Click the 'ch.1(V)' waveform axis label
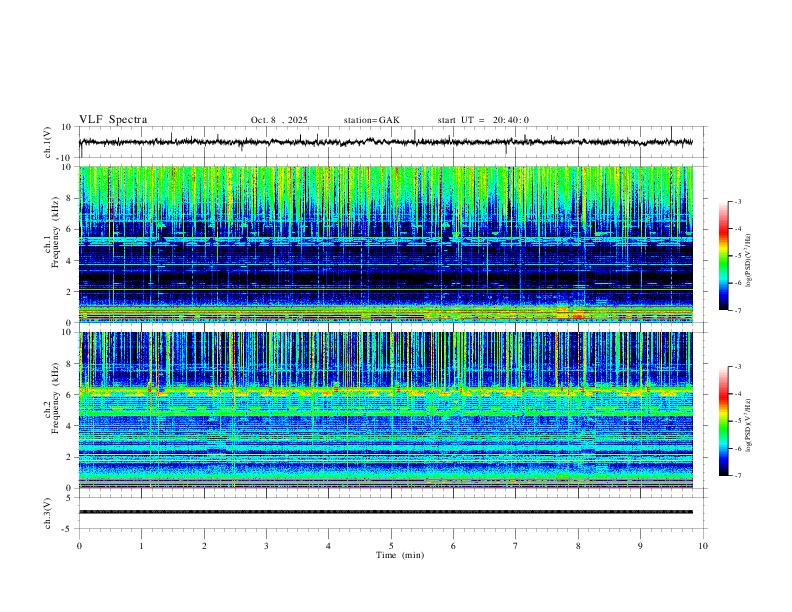The width and height of the screenshot is (792, 612). click(48, 142)
